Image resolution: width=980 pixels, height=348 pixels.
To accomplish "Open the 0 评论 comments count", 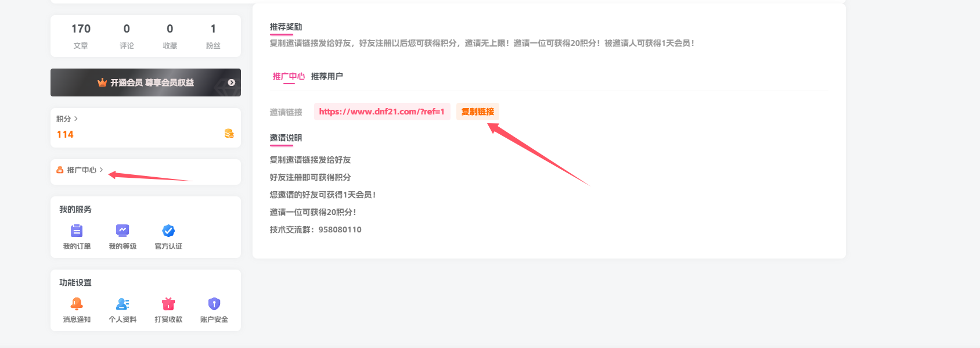I will (x=127, y=36).
